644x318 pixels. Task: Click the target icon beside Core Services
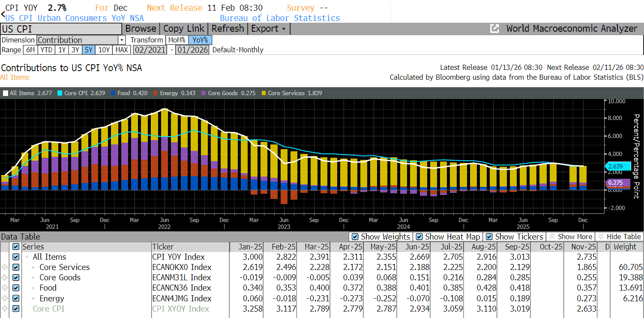tap(5, 267)
